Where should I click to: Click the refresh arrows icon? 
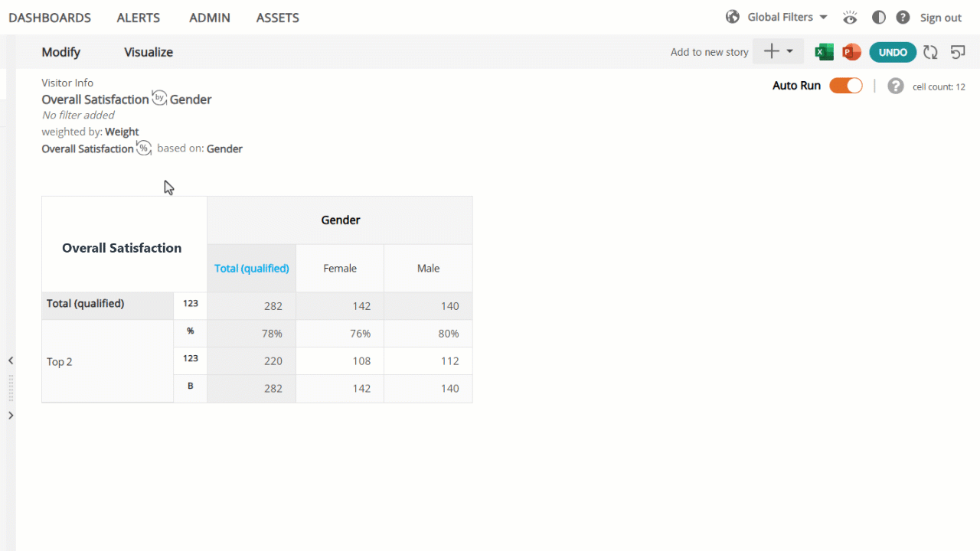930,52
